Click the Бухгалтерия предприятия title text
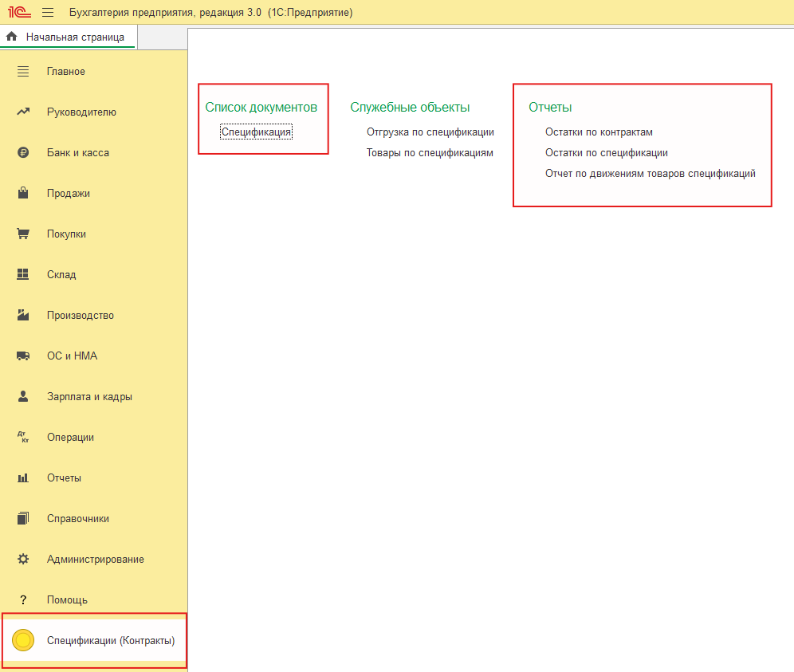 210,12
